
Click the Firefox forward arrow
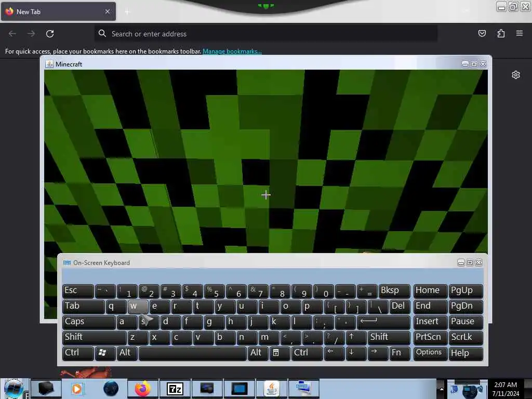click(31, 34)
